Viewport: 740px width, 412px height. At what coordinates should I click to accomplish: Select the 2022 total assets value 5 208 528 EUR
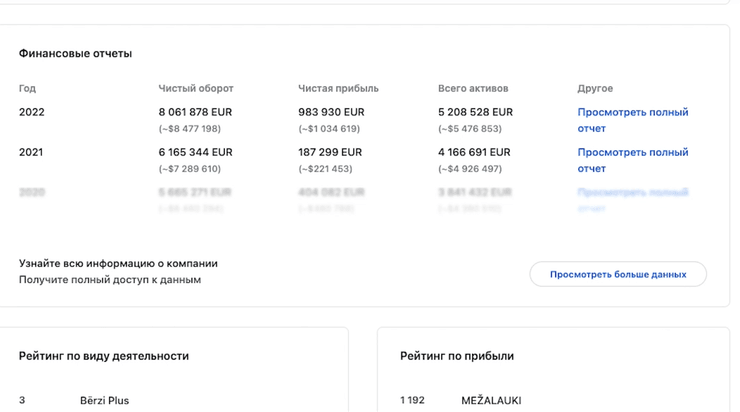coord(475,112)
